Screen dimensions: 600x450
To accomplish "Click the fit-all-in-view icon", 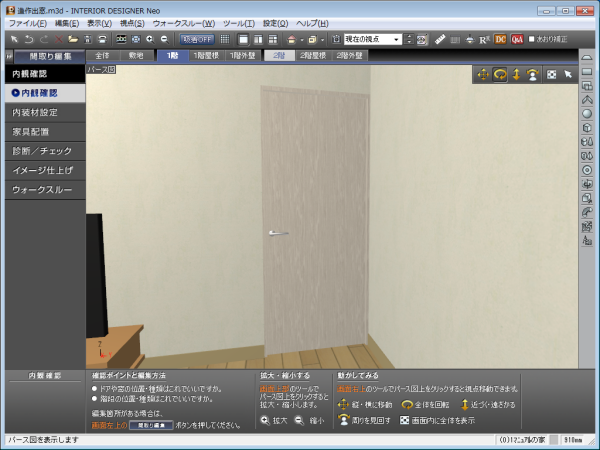I will point(551,74).
